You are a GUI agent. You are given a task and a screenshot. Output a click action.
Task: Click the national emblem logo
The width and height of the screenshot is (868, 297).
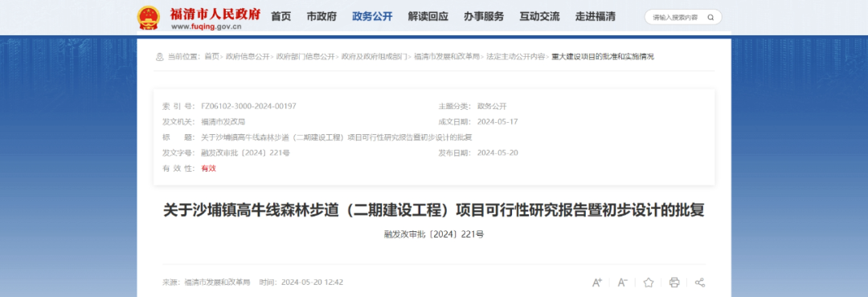pos(149,17)
